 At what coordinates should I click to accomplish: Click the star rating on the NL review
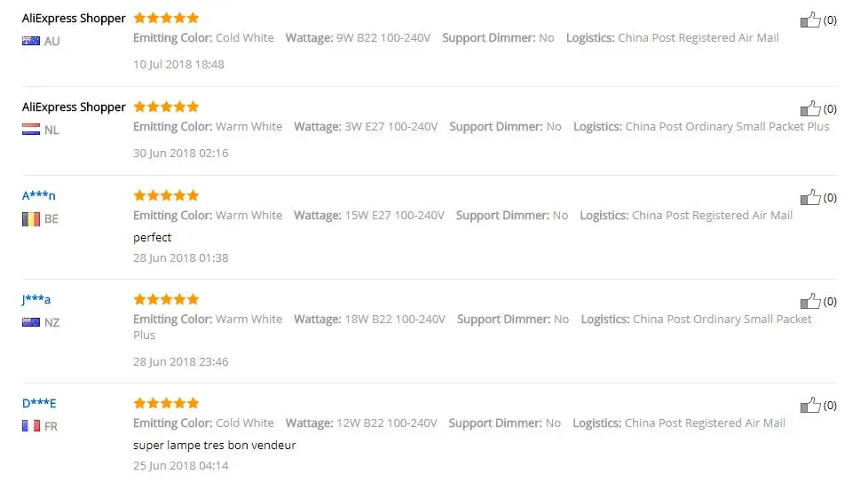pyautogui.click(x=166, y=107)
